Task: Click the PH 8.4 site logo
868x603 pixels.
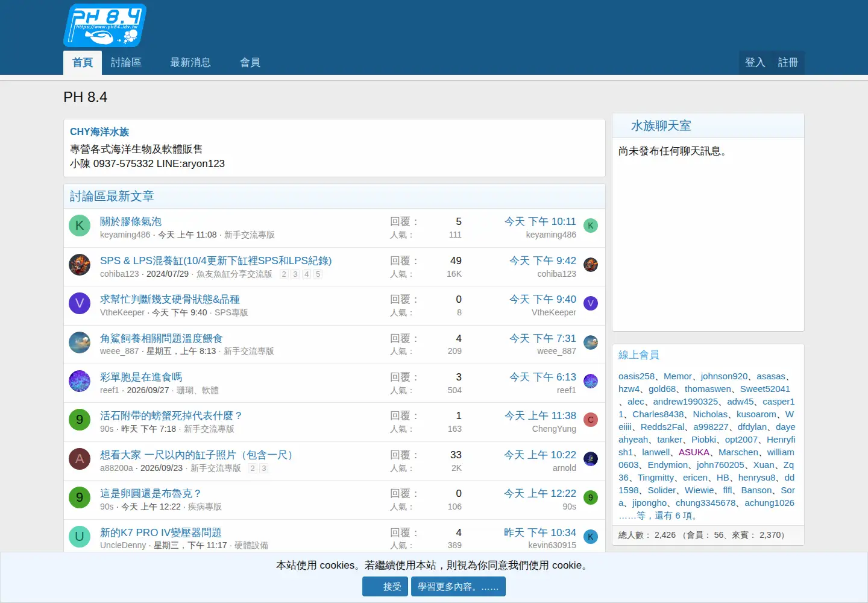Action: (x=105, y=25)
